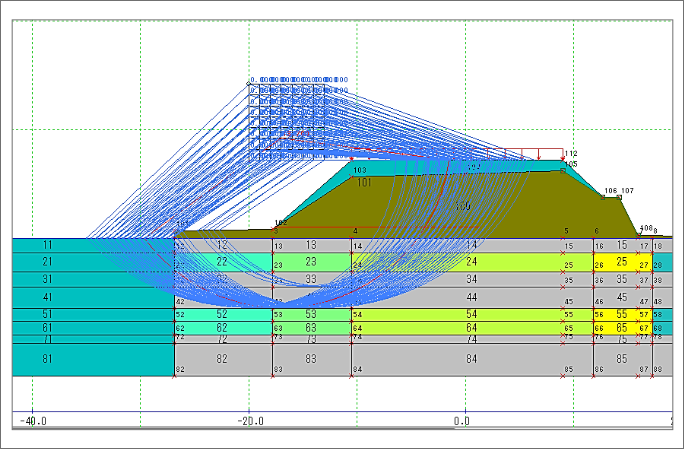684x449 pixels.
Task: Click ground node label 5 below the embankment
Action: [x=566, y=231]
